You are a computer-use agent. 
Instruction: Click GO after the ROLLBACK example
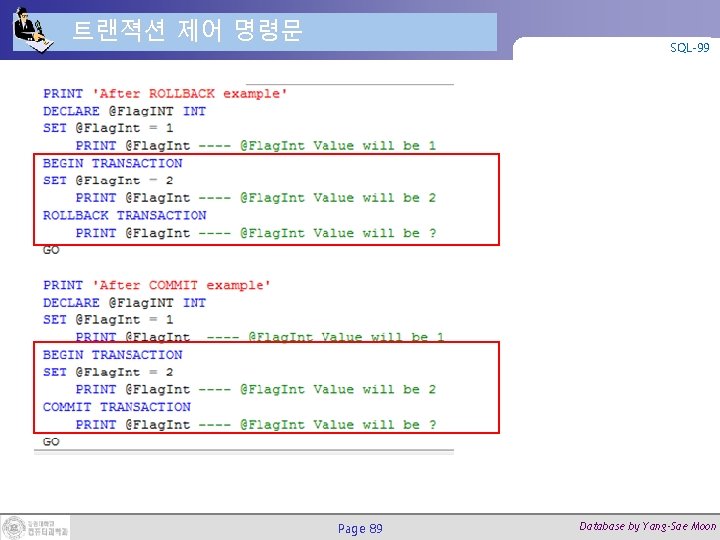pyautogui.click(x=51, y=250)
